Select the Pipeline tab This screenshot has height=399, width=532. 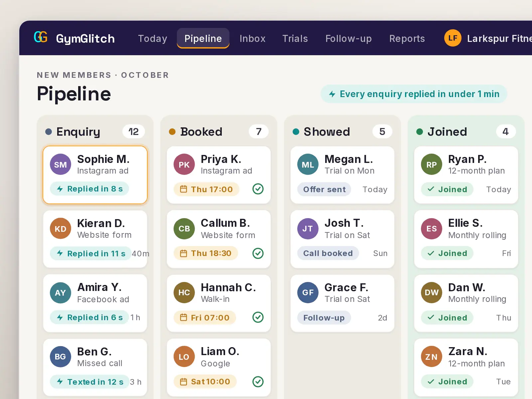point(203,39)
